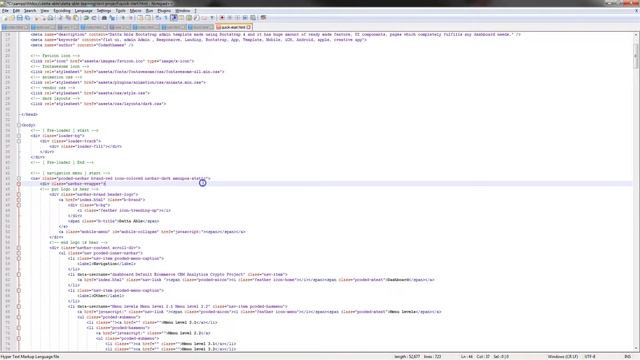640x360 pixels.
Task: Click the UTF-8 encoding status entry
Action: 590,357
